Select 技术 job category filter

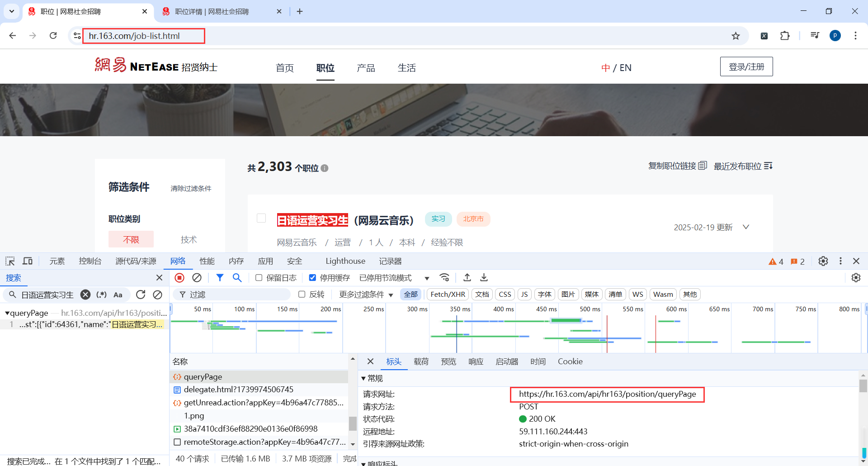tap(189, 239)
